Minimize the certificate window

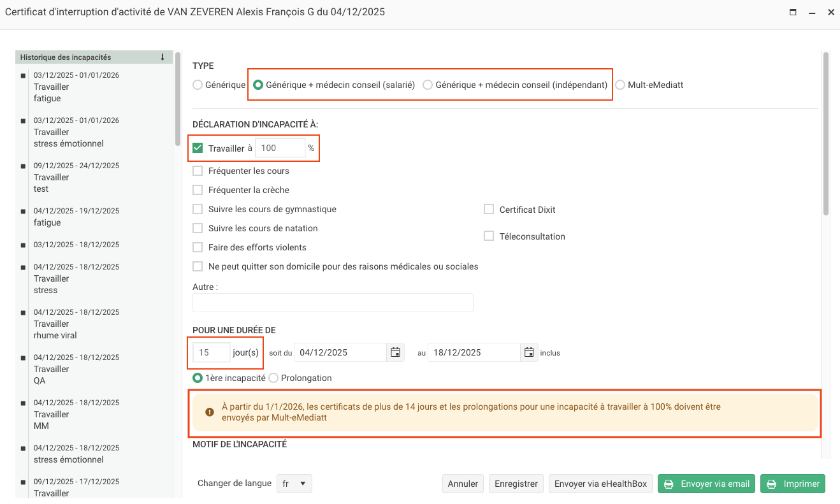pos(812,12)
